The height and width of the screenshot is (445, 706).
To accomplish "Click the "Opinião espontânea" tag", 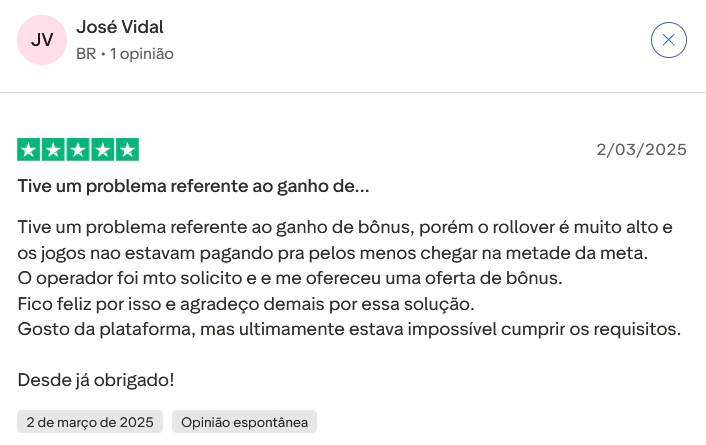I will [x=244, y=422].
